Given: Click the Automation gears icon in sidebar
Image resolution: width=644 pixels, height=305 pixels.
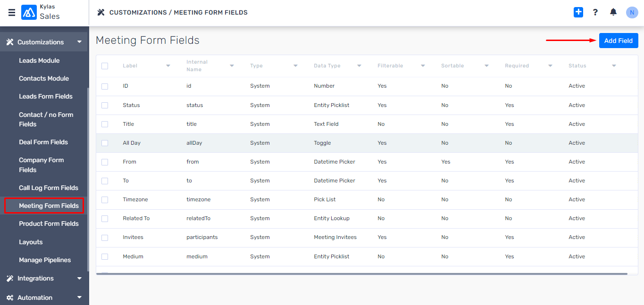Looking at the screenshot, I should tap(10, 298).
